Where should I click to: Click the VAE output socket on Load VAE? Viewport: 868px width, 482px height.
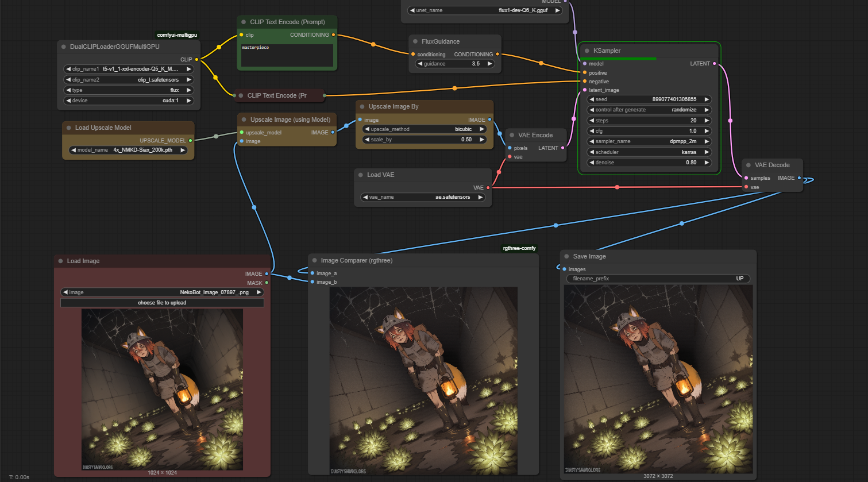(x=488, y=188)
